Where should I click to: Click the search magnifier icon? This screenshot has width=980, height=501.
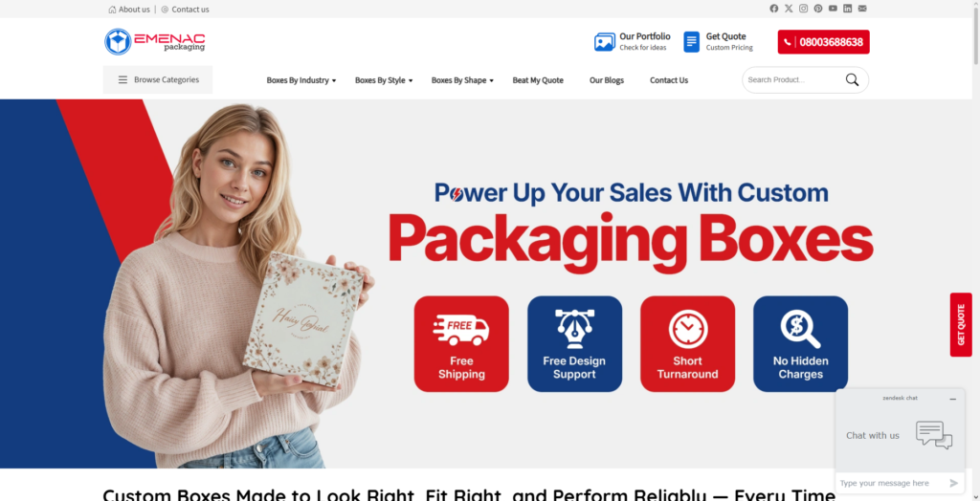852,80
